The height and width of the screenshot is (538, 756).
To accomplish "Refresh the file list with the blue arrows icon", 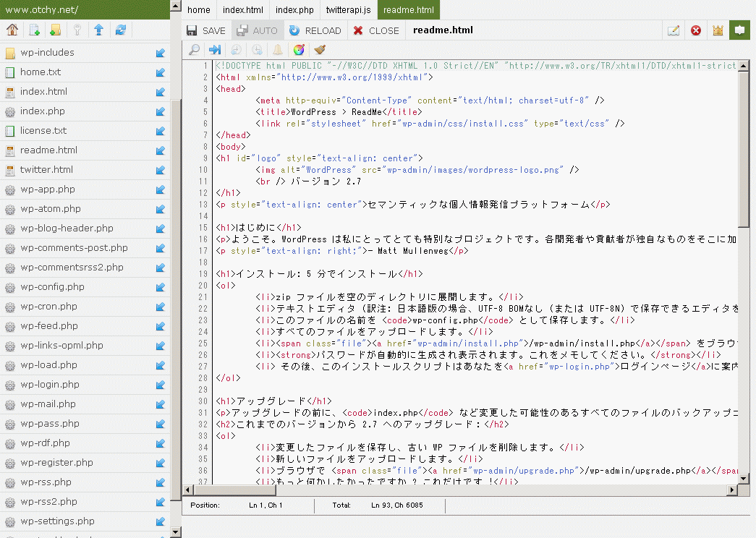I will [x=121, y=30].
